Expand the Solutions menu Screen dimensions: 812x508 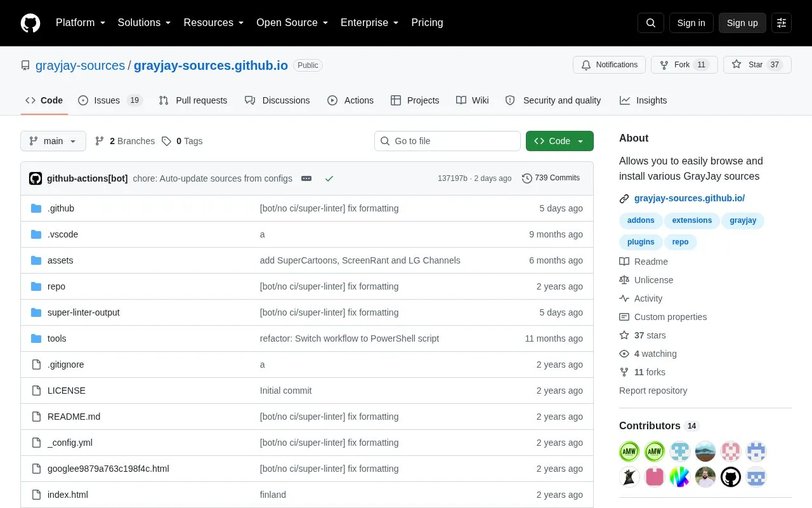click(x=144, y=23)
